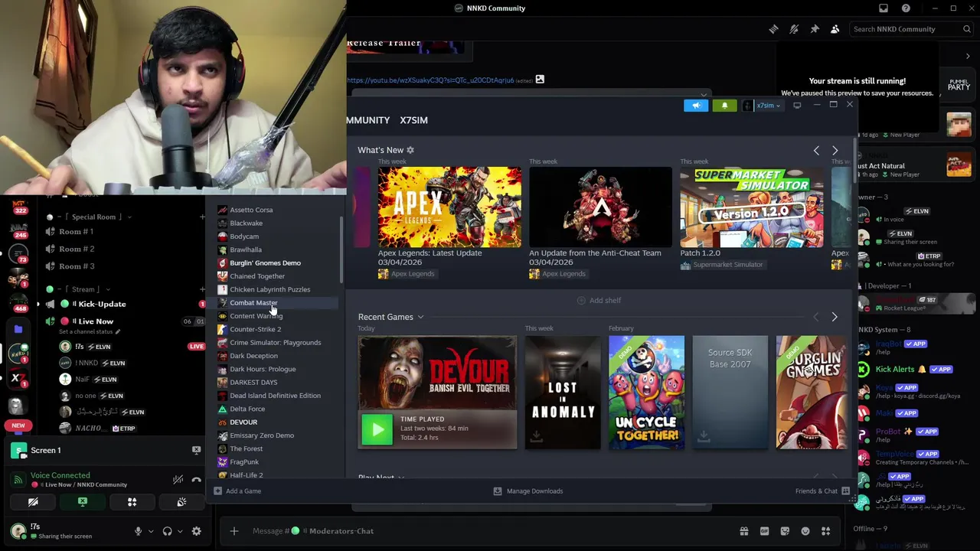Screen dimensions: 980x551
Task: Deafen headphones in Discord user panel
Action: pos(167,531)
